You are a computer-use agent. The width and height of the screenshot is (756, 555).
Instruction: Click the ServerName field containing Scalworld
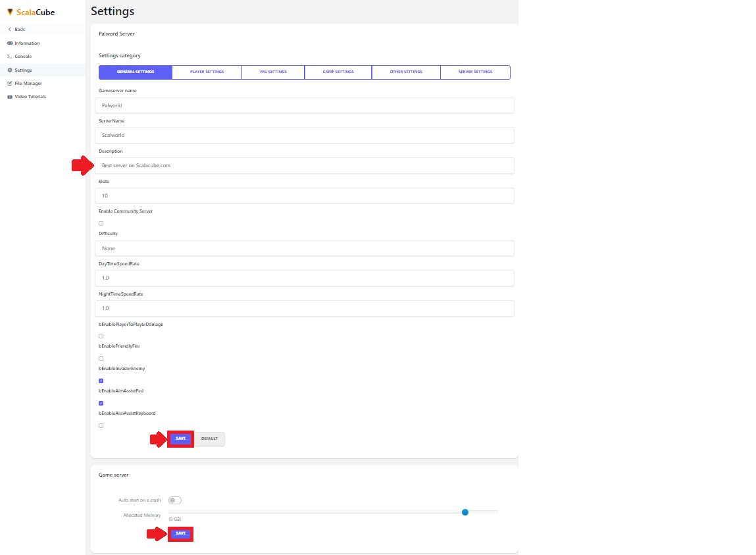coord(305,135)
